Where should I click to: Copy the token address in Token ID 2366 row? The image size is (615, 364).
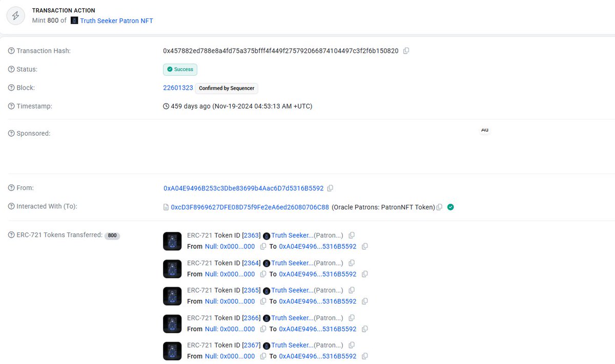click(352, 317)
